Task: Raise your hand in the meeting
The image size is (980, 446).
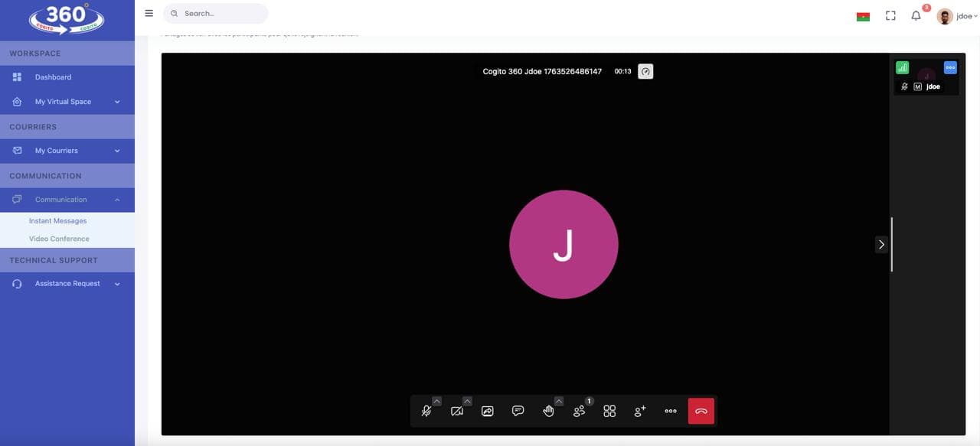Action: [x=548, y=412]
